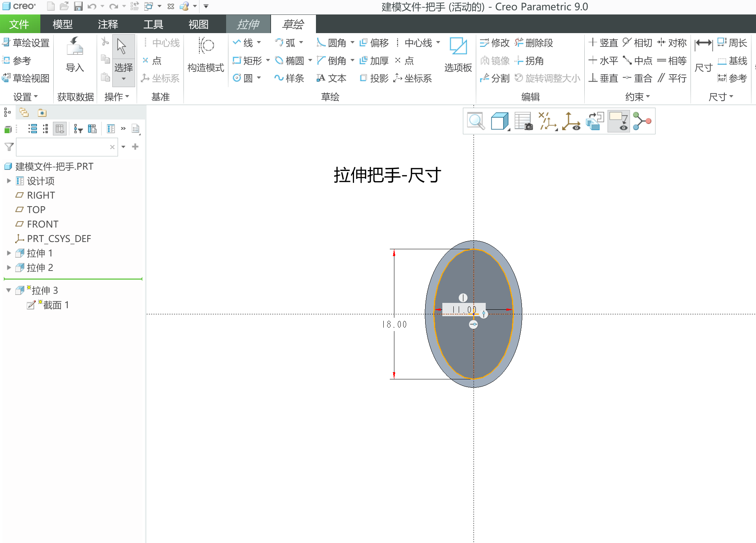Select the Rectangle sketch tool
The image size is (756, 543).
pos(247,61)
